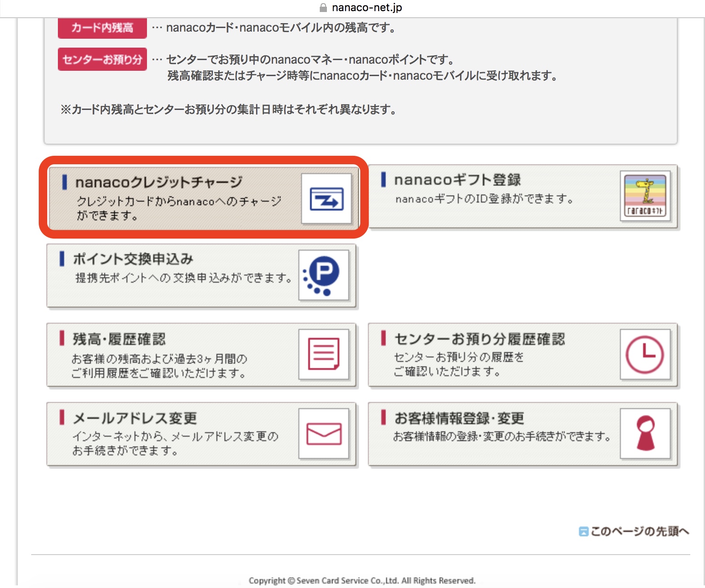Image resolution: width=705 pixels, height=588 pixels.
Task: Click the センターお預り分 red label
Action: click(102, 59)
